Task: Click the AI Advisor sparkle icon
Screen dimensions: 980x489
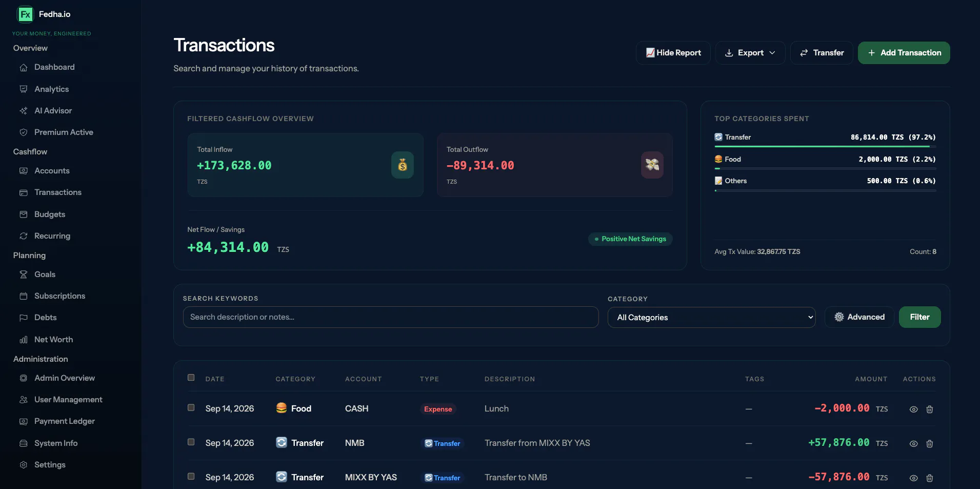Action: point(24,111)
